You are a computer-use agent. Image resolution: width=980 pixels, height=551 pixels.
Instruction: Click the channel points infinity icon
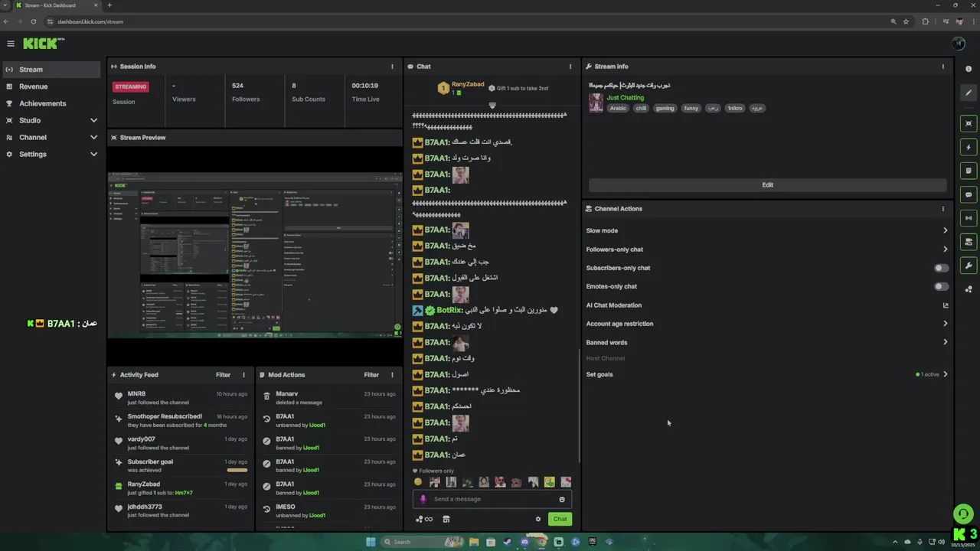(424, 519)
